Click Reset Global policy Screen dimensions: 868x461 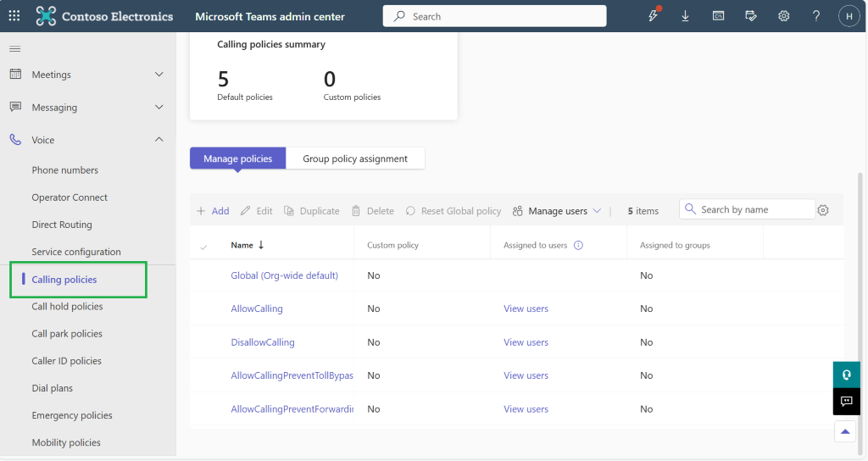click(453, 211)
